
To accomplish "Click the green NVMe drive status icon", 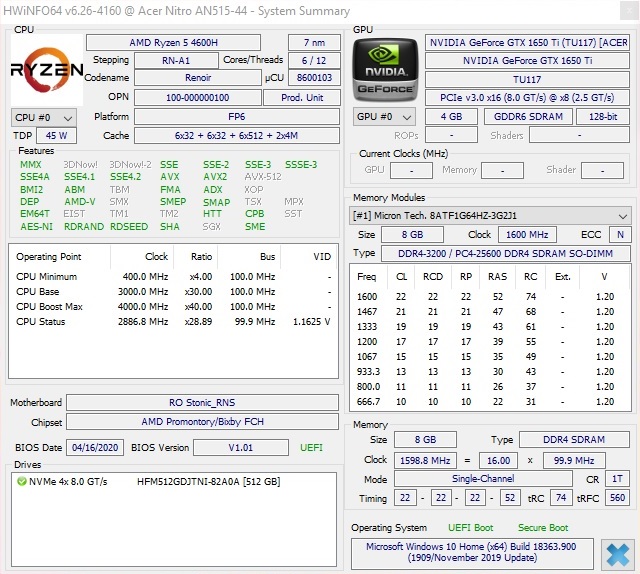I will tap(22, 481).
